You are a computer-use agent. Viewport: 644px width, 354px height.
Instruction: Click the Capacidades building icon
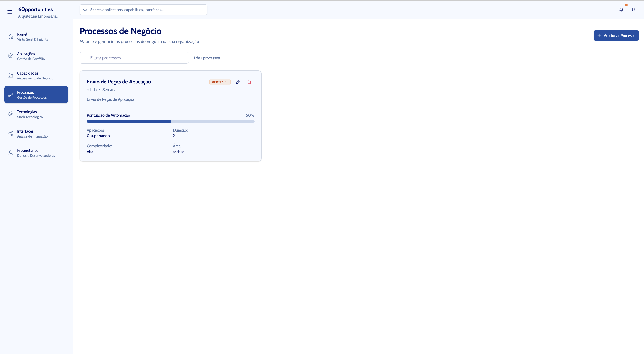pos(10,75)
